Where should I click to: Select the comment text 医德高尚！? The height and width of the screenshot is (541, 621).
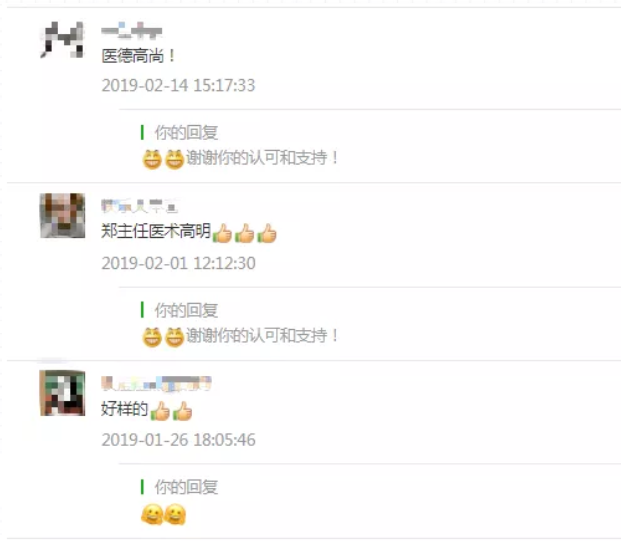point(138,56)
